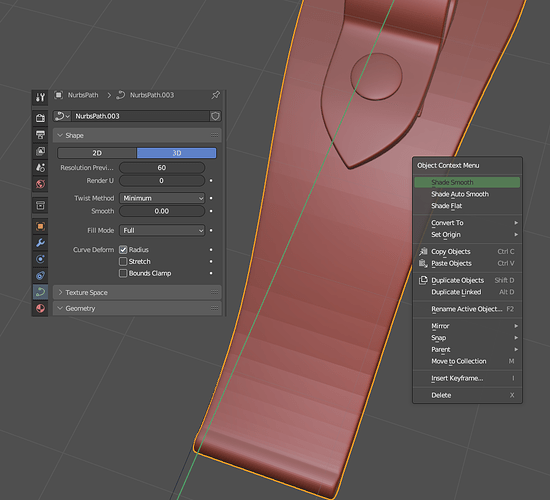Open the Collection properties tab
Screen dimensions: 550x500
[40, 205]
